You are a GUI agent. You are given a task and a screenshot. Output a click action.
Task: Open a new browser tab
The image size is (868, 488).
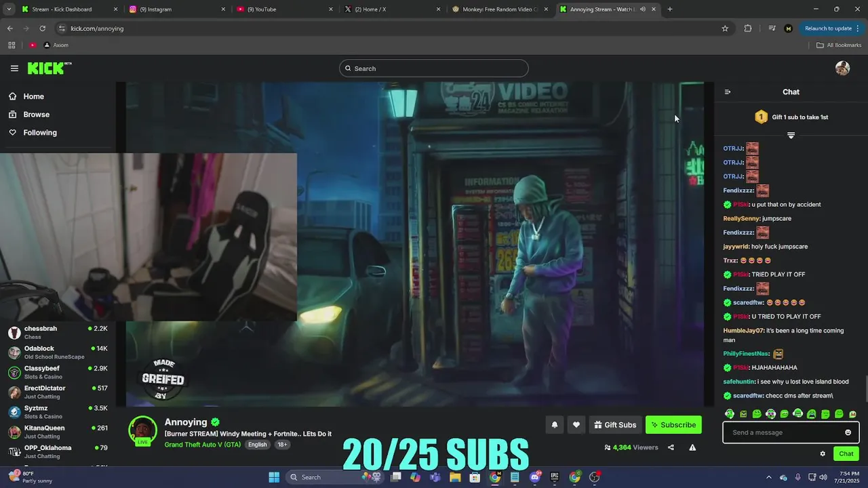(x=670, y=9)
